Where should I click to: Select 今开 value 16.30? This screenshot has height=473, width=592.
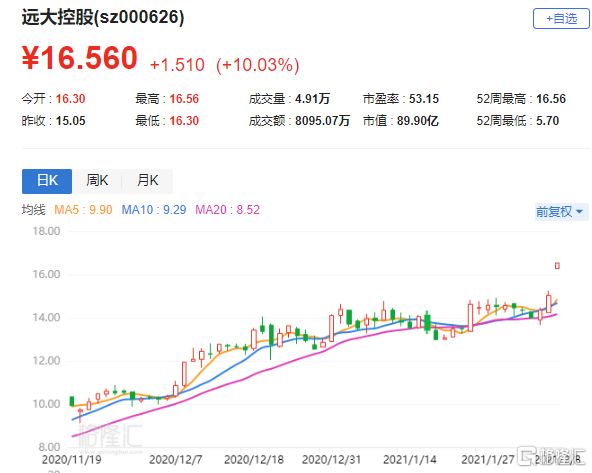tap(71, 99)
